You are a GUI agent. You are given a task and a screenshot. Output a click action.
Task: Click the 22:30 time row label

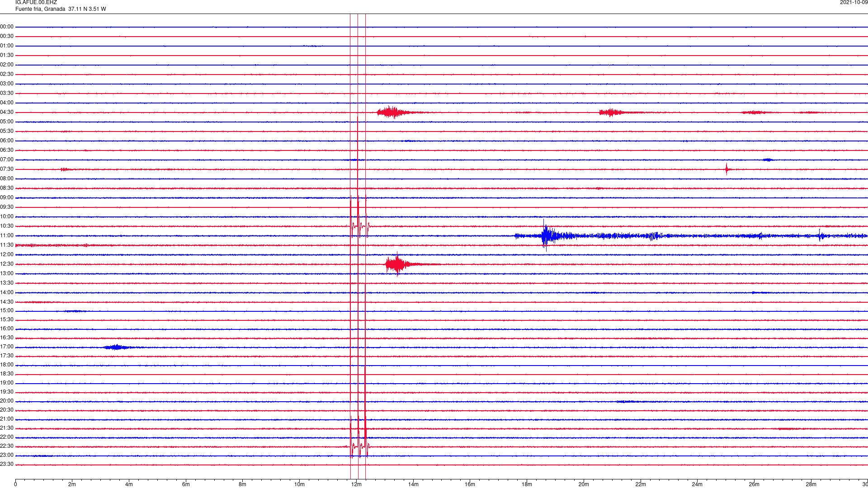point(7,446)
